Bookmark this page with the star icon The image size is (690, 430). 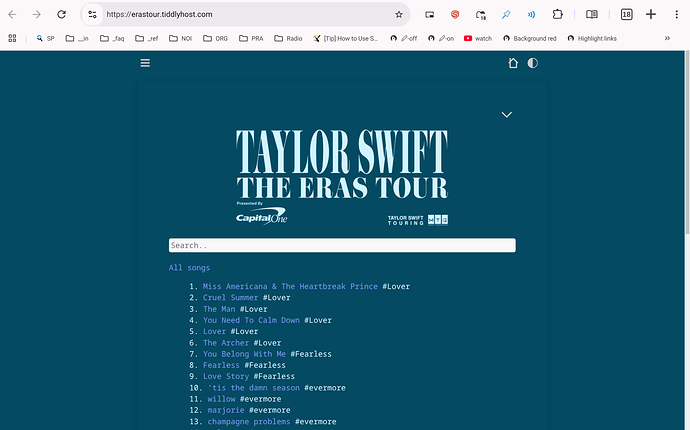point(399,15)
